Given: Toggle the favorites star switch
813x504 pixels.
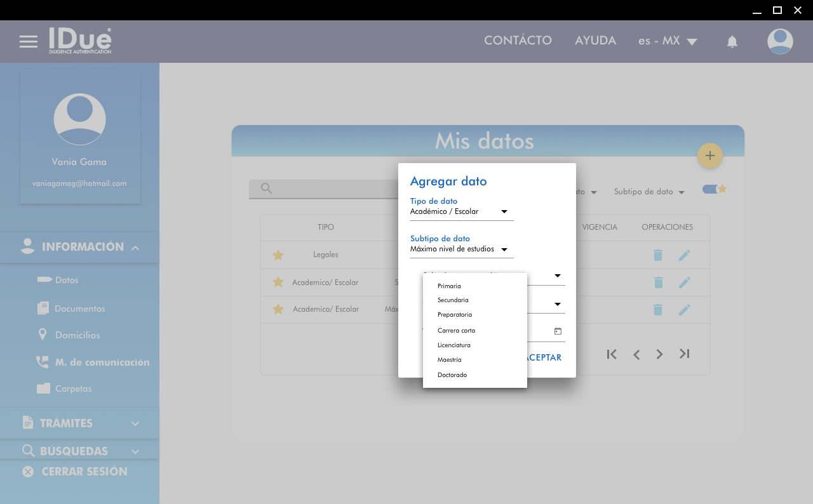Looking at the screenshot, I should click(x=714, y=189).
